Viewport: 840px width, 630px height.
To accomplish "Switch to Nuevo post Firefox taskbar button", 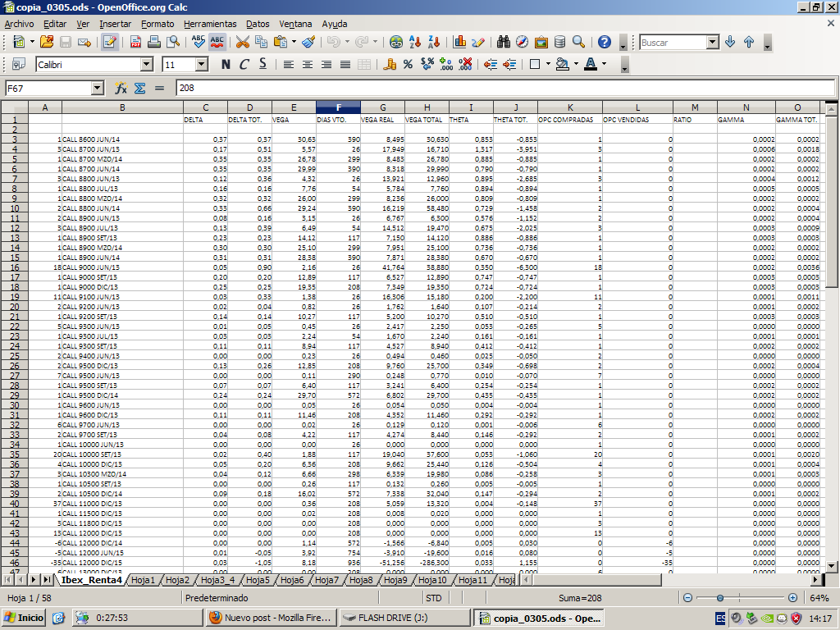I will [x=272, y=618].
